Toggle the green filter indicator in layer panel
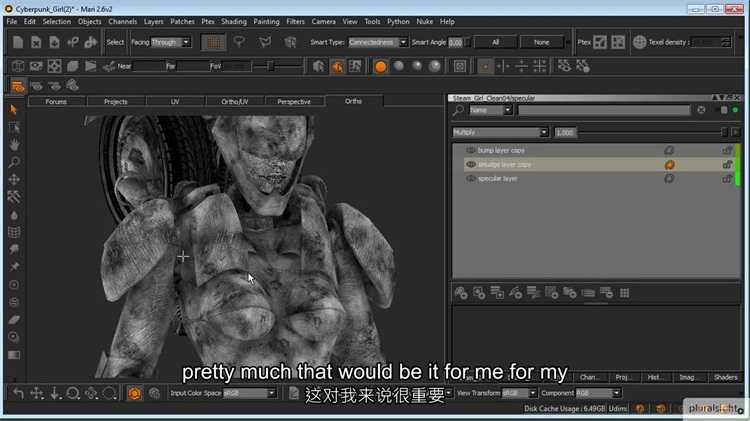750x421 pixels. point(735,110)
